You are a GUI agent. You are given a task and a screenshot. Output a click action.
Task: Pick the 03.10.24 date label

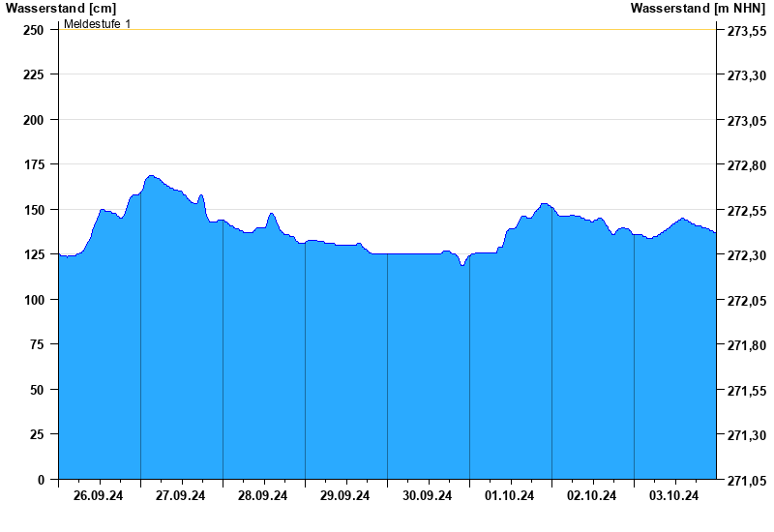673,496
